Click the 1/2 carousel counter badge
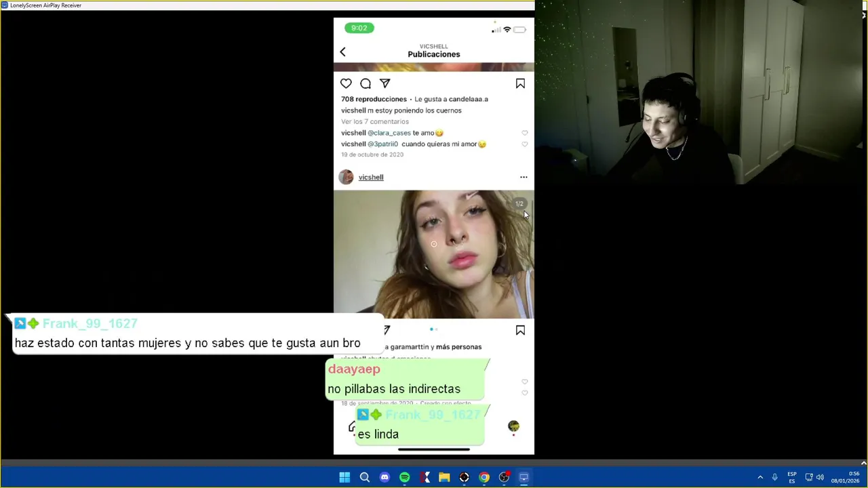 coord(519,204)
